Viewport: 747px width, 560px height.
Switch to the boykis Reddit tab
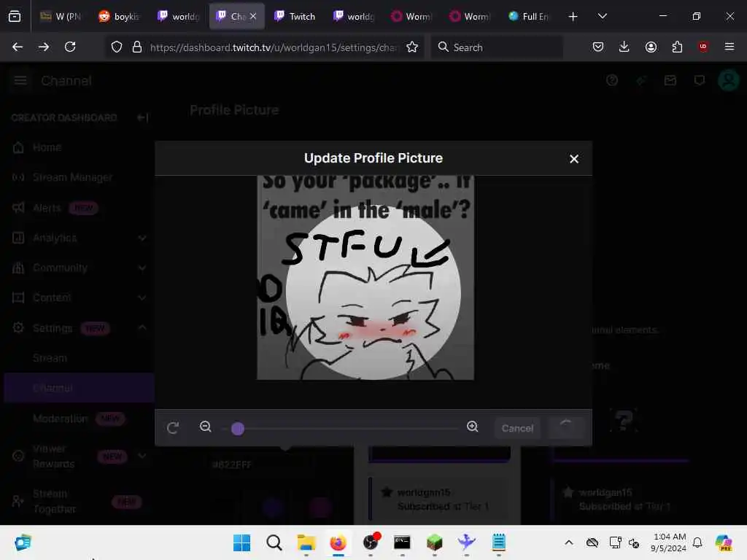click(x=120, y=16)
